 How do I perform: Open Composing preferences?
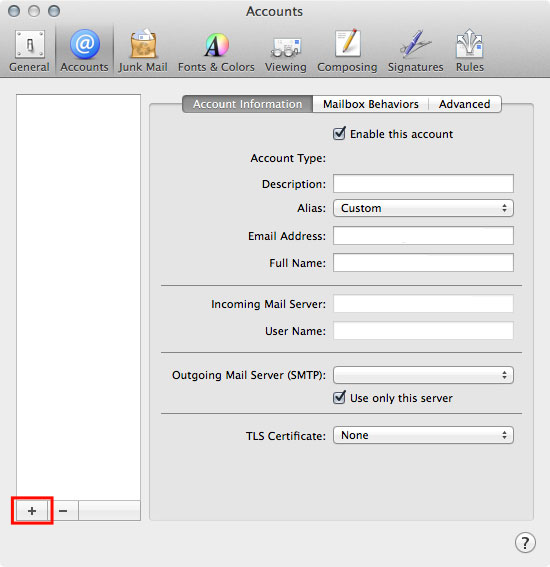(x=347, y=51)
